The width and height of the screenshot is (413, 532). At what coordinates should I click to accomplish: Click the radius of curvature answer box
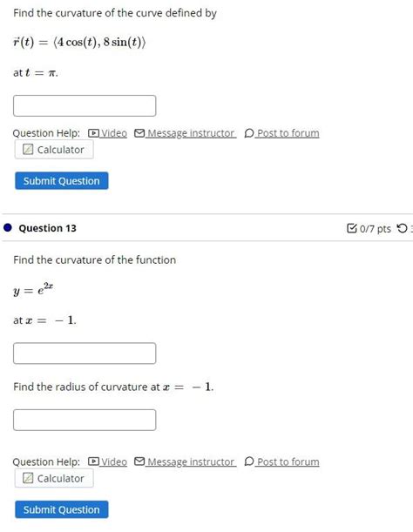(x=85, y=420)
